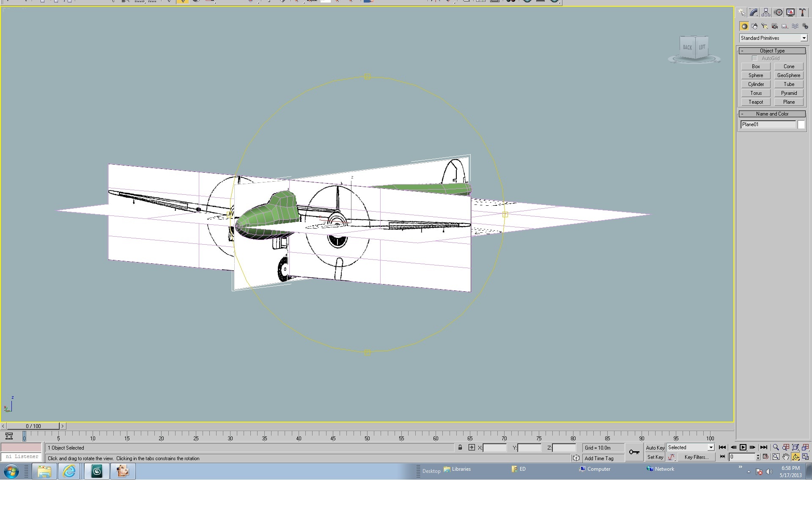Create a Teapot primitive
812x508 pixels.
click(x=756, y=102)
